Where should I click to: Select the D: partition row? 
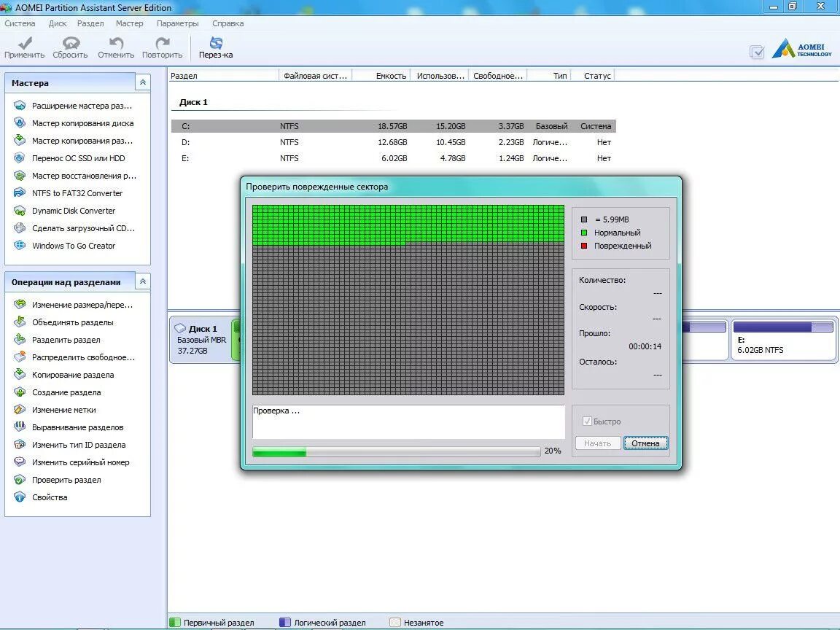[393, 142]
